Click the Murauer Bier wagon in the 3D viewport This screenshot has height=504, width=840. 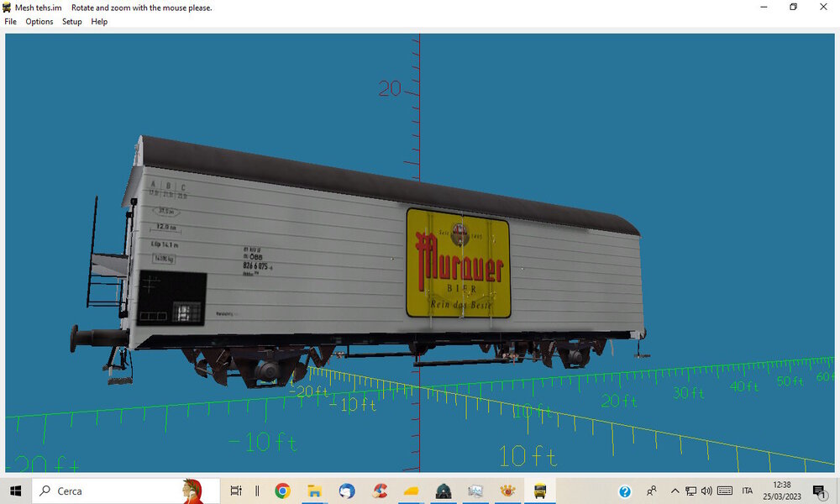tap(359, 260)
